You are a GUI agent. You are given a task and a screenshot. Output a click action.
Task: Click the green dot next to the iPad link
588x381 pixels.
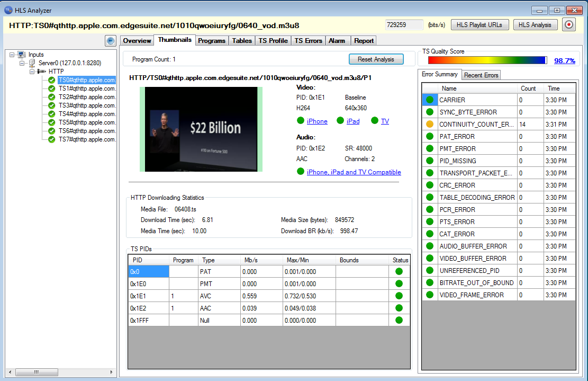pyautogui.click(x=340, y=121)
